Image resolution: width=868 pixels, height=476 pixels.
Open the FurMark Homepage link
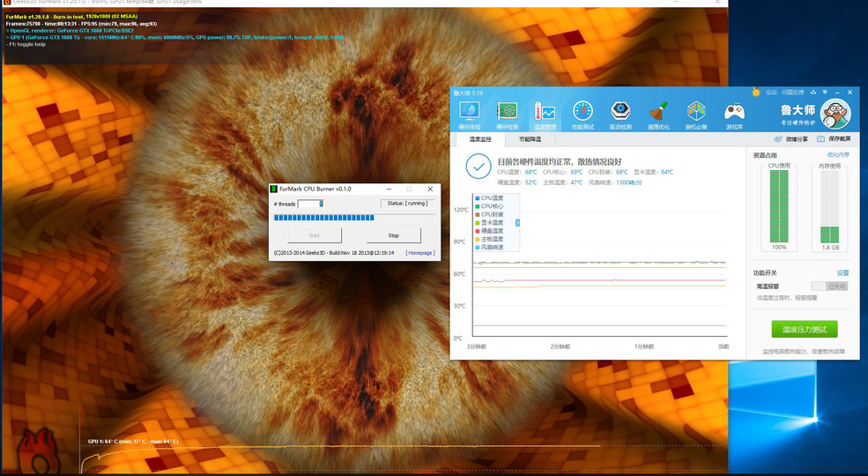(x=419, y=253)
